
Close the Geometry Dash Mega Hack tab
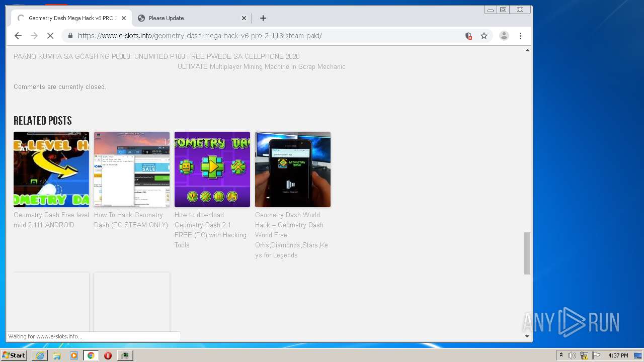click(124, 18)
